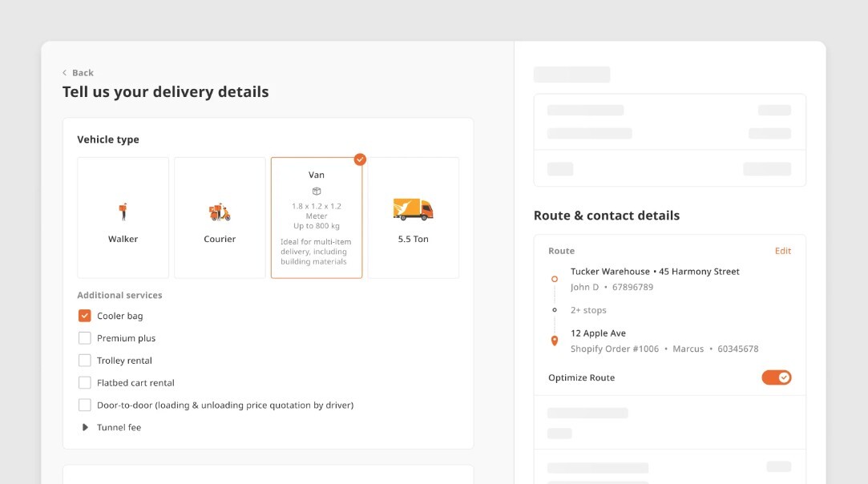This screenshot has width=868, height=484.
Task: Enable Door-to-door loading service checkbox
Action: [x=85, y=405]
